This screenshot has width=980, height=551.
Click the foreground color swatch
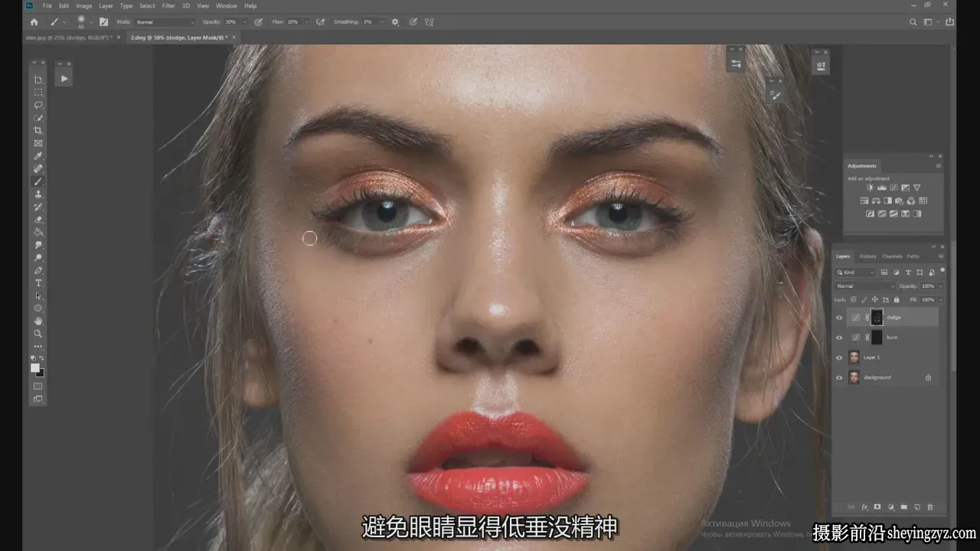(x=35, y=368)
